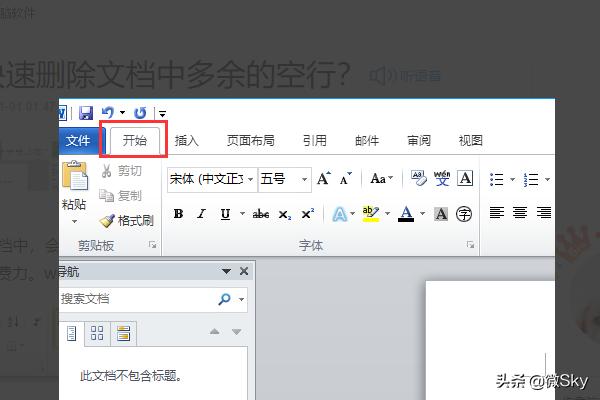The width and height of the screenshot is (600, 400).
Task: Align text right
Action: 544,212
